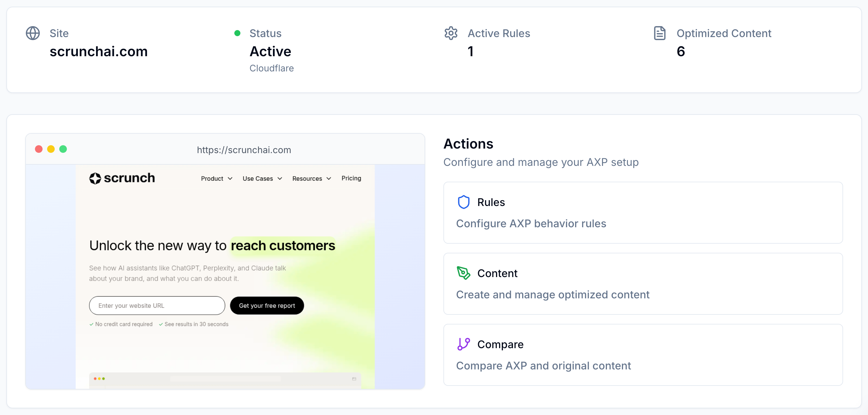Click the green Active status dot
This screenshot has width=868, height=415.
(237, 33)
